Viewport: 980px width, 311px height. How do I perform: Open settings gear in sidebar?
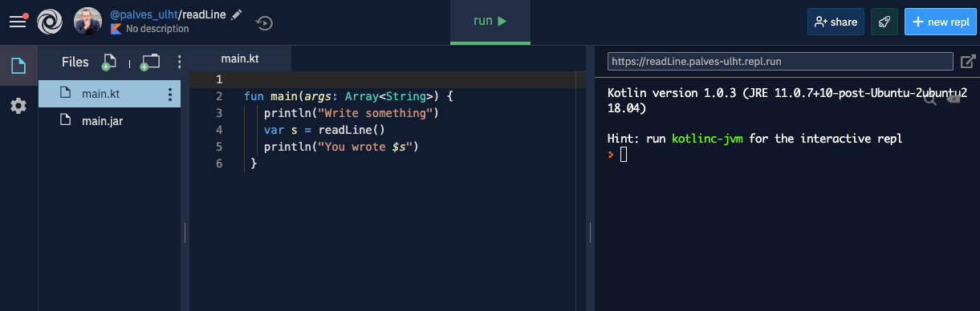tap(18, 106)
